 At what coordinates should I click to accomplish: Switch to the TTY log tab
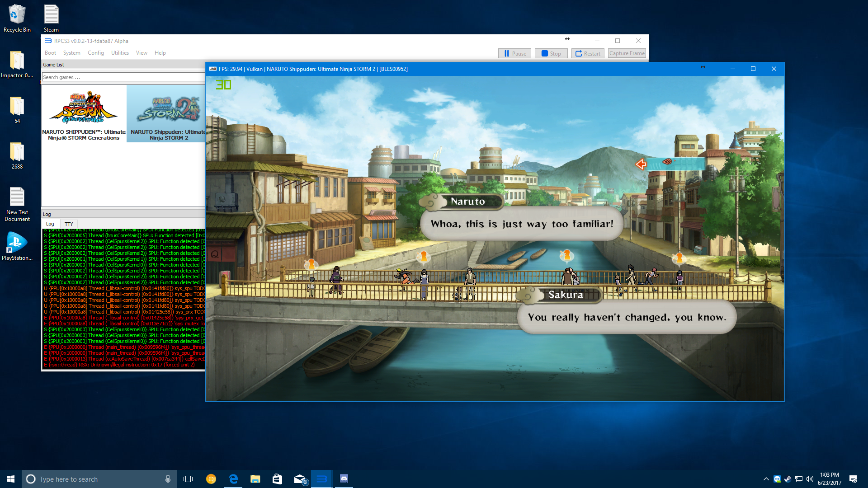coord(69,224)
